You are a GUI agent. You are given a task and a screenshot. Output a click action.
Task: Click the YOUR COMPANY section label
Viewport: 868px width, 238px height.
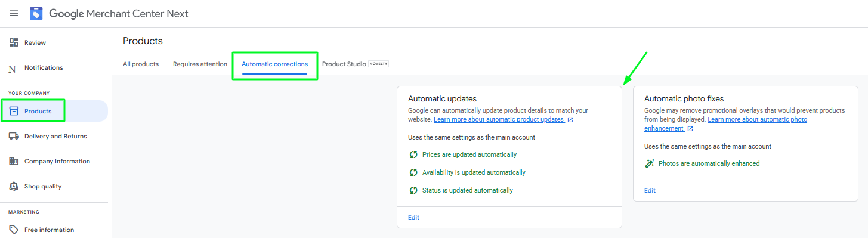pyautogui.click(x=29, y=93)
